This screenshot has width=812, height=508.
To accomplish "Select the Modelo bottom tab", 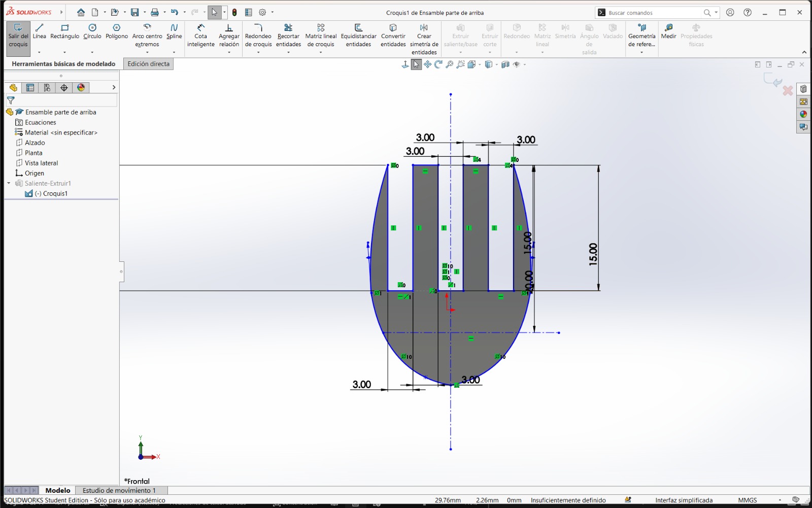I will click(58, 490).
